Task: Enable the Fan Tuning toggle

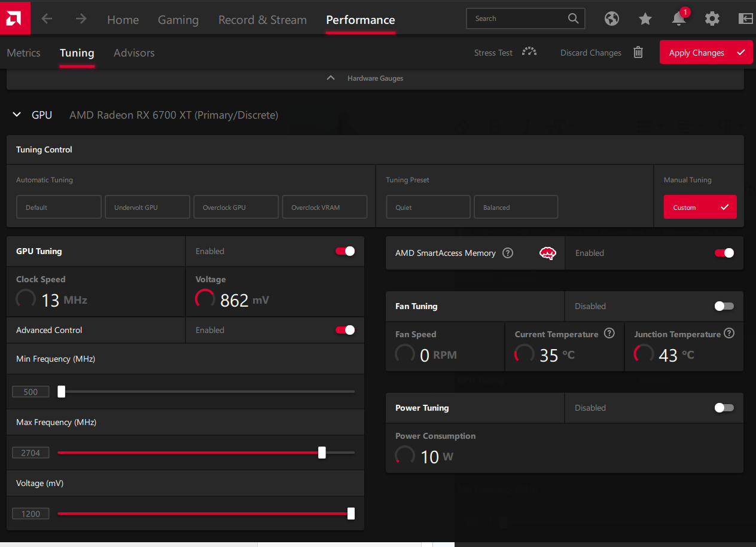Action: pos(724,306)
